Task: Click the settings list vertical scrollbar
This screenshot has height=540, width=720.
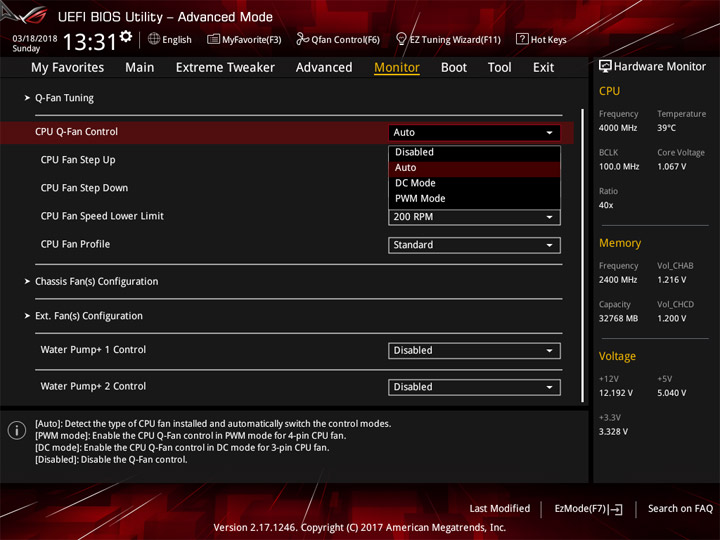Action: point(583,256)
